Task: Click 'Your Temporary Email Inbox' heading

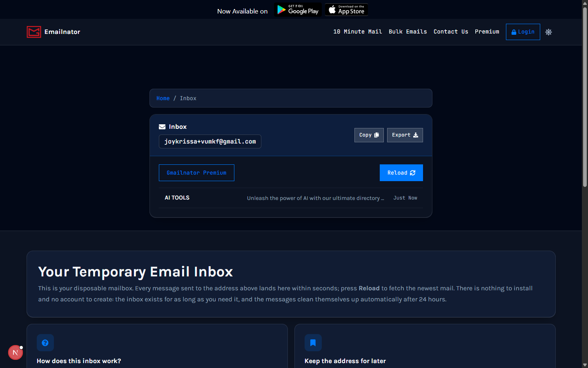Action: point(136,272)
